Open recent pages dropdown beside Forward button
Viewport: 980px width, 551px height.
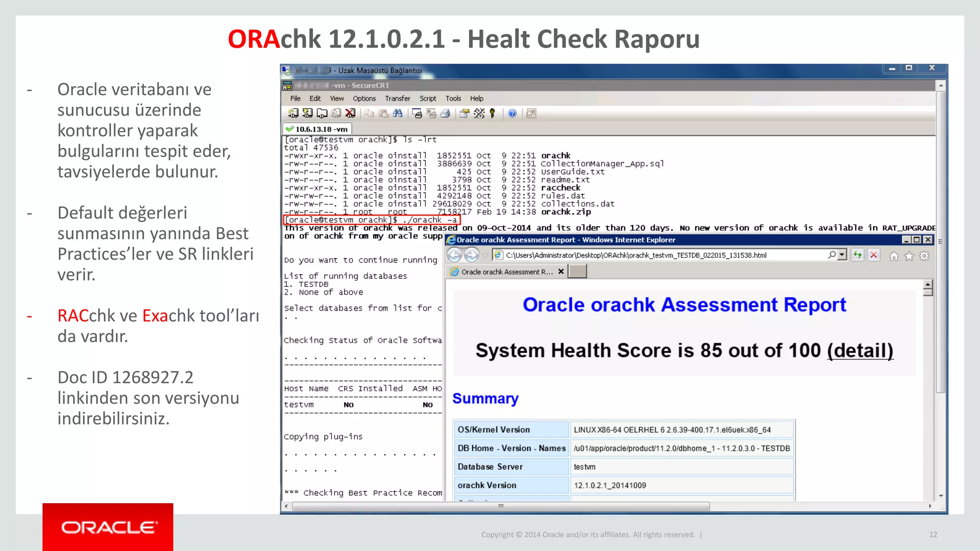(x=485, y=255)
